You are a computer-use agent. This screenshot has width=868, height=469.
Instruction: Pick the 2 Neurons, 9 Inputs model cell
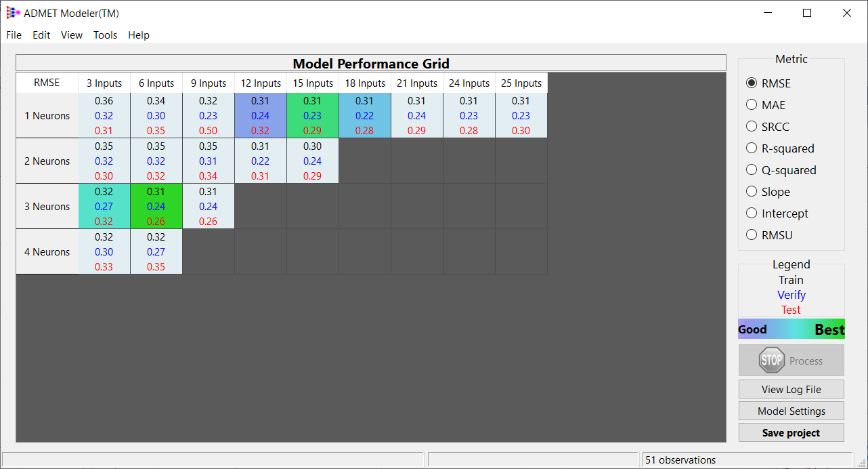pyautogui.click(x=208, y=161)
